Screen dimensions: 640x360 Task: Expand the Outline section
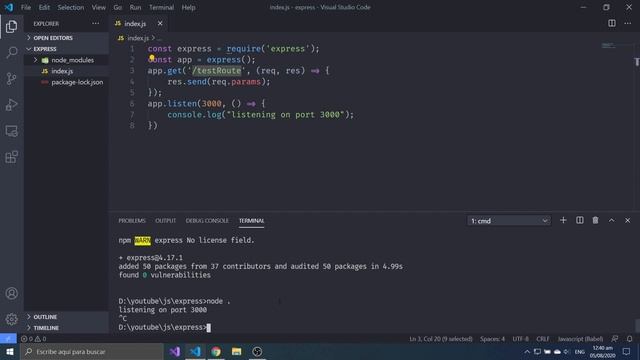(x=67, y=317)
